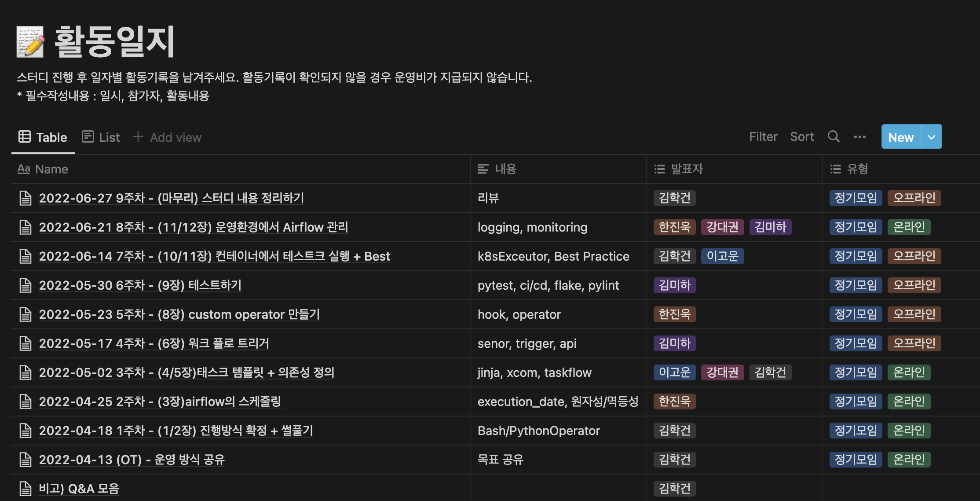Click the 유형 column header
Viewport: 980px width, 501px height.
tap(857, 169)
